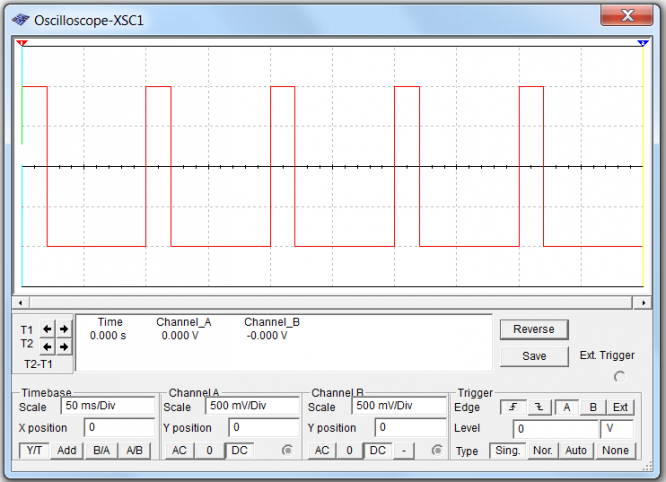Click the blue T2 cursor marker

[x=643, y=43]
